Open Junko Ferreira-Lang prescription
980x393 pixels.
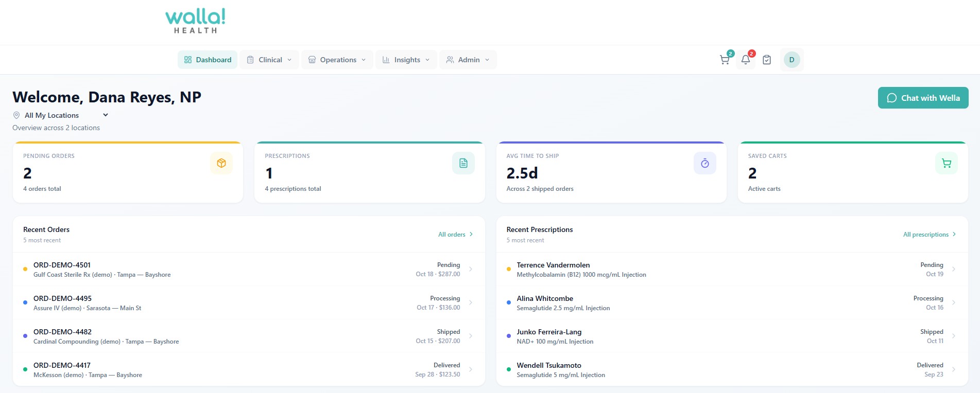pos(732,336)
